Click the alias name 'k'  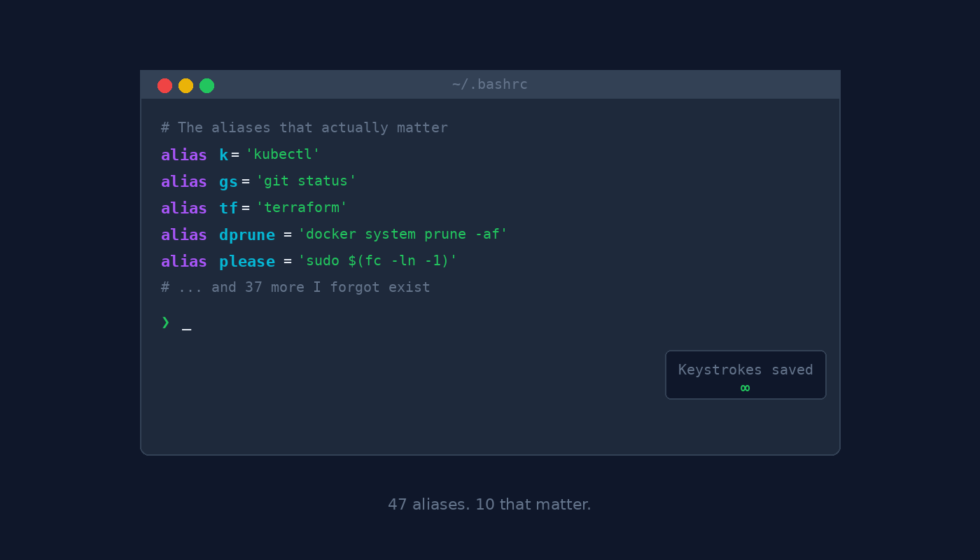pos(224,155)
